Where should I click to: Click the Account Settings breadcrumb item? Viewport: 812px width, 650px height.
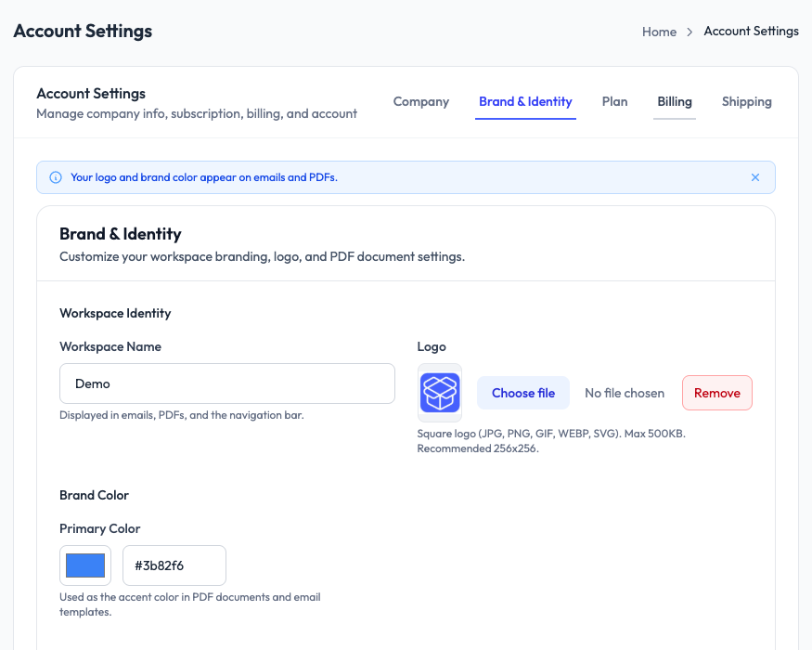(x=751, y=32)
